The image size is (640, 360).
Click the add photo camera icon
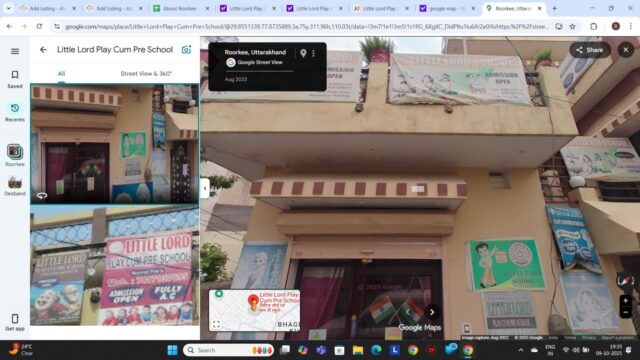point(187,49)
